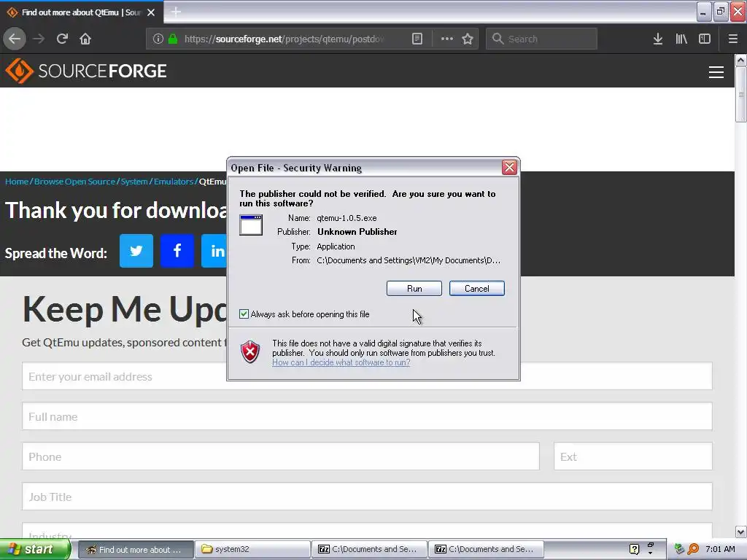Close the Security Warning dialog with the red X
The width and height of the screenshot is (747, 560).
click(509, 167)
